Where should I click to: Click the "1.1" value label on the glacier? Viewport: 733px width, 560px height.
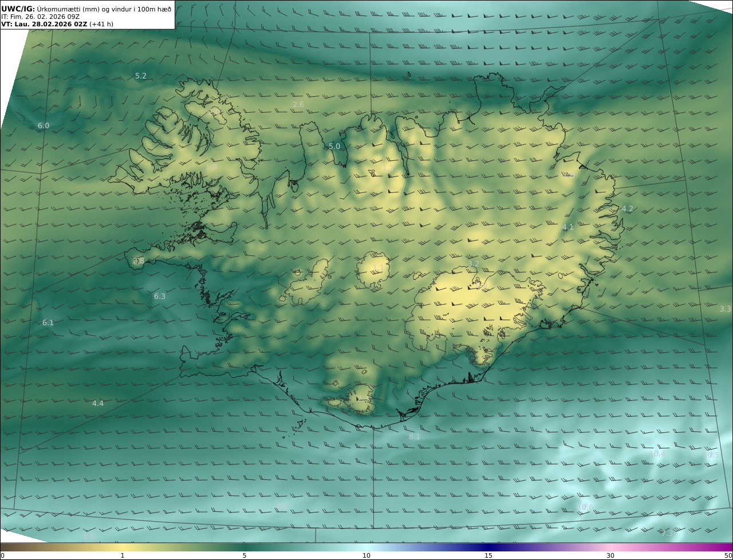pyautogui.click(x=379, y=267)
